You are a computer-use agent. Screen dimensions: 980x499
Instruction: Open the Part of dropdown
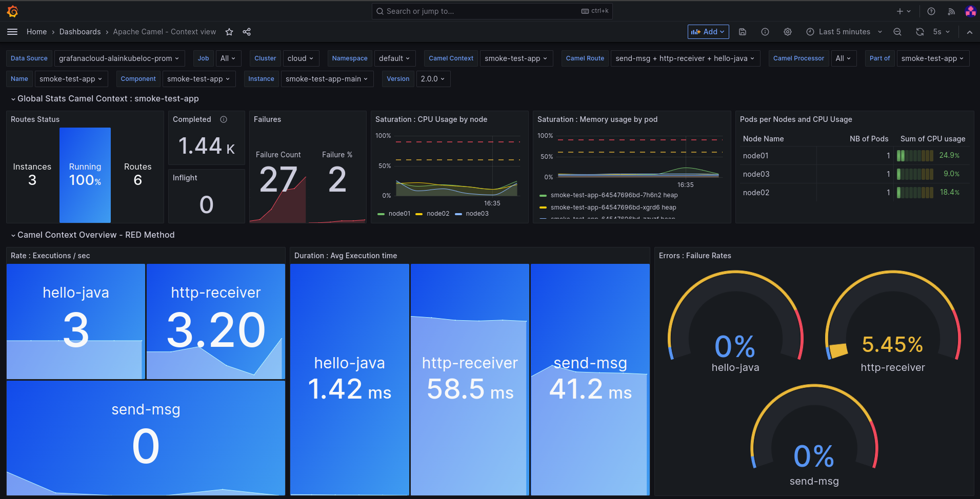(x=933, y=58)
